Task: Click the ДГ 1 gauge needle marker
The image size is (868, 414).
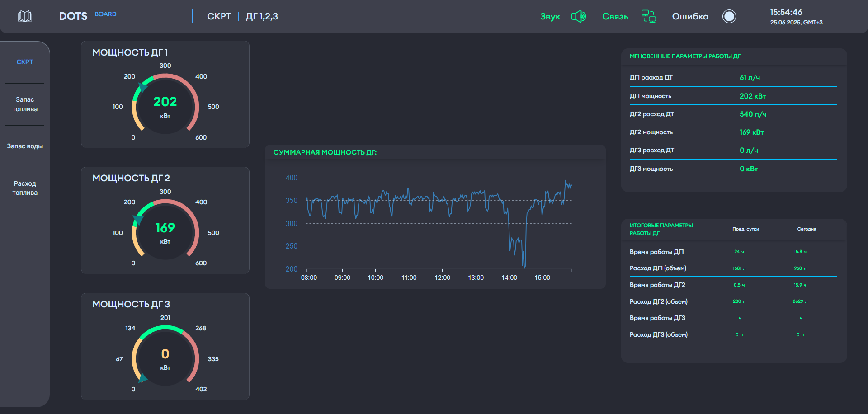Action: tap(143, 87)
